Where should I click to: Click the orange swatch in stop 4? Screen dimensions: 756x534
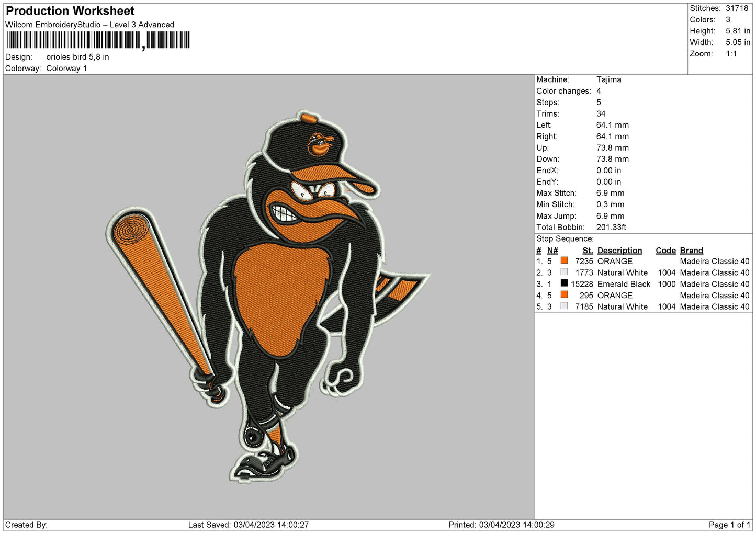(564, 294)
